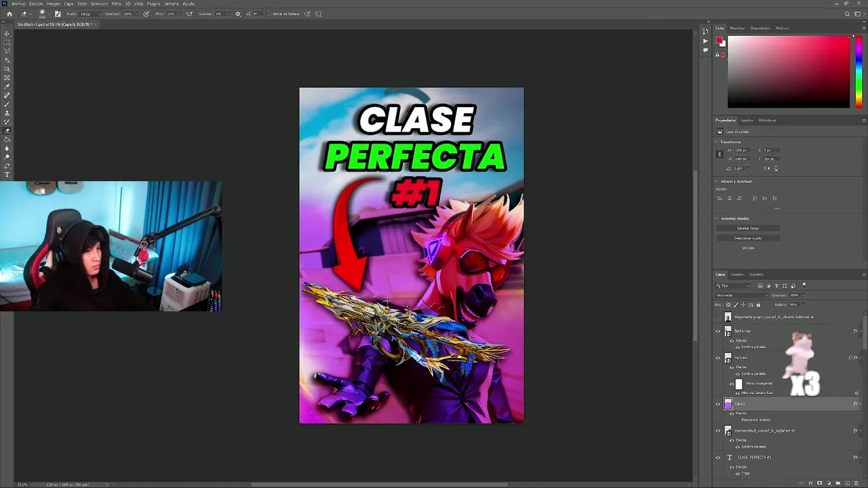Select the Pen tool
868x488 pixels.
[x=7, y=165]
